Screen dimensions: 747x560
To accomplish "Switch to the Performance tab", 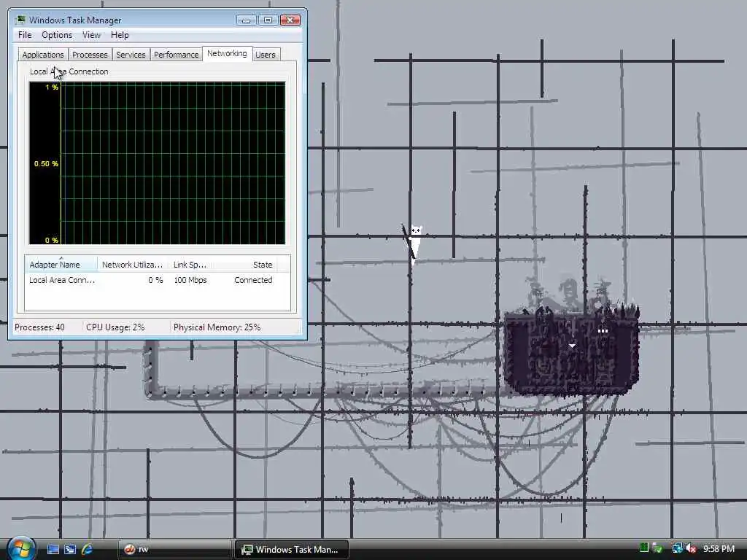I will point(176,55).
